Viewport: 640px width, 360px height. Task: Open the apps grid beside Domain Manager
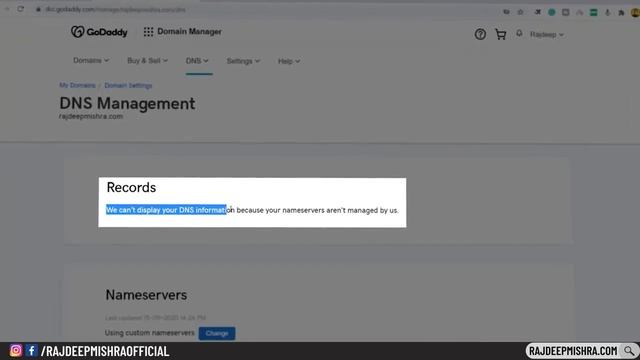tap(149, 32)
